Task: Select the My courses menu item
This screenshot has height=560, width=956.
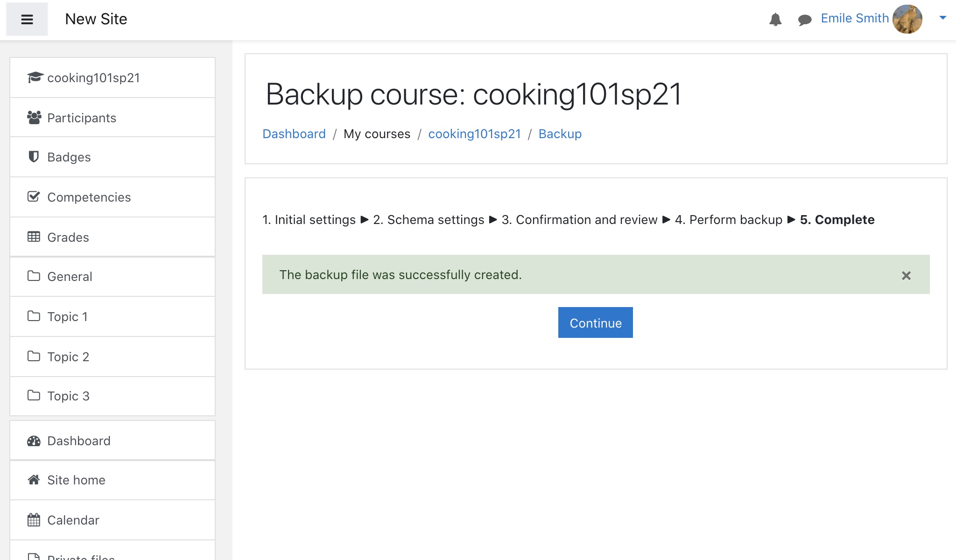Action: [377, 133]
